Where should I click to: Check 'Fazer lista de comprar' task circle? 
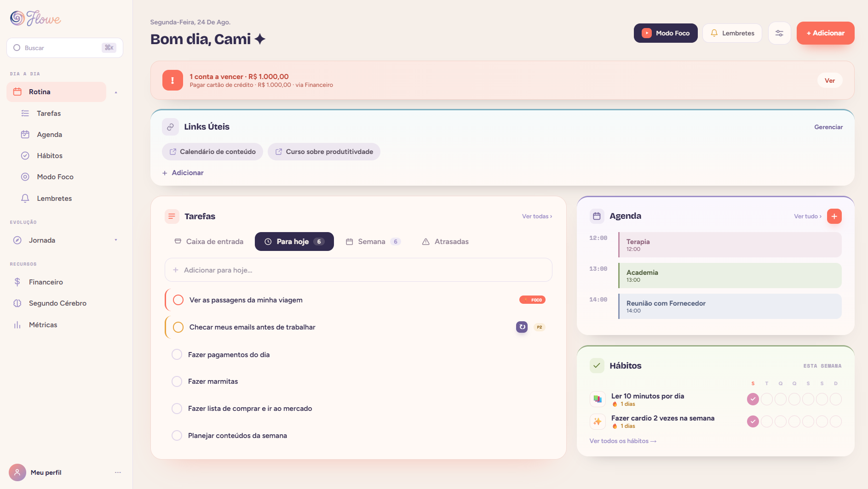click(177, 409)
